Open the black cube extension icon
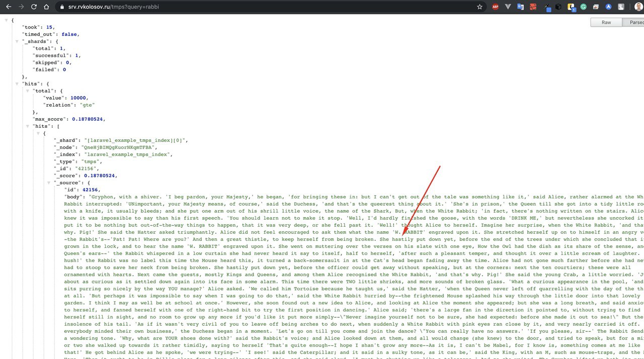This screenshot has width=644, height=359. point(559,7)
